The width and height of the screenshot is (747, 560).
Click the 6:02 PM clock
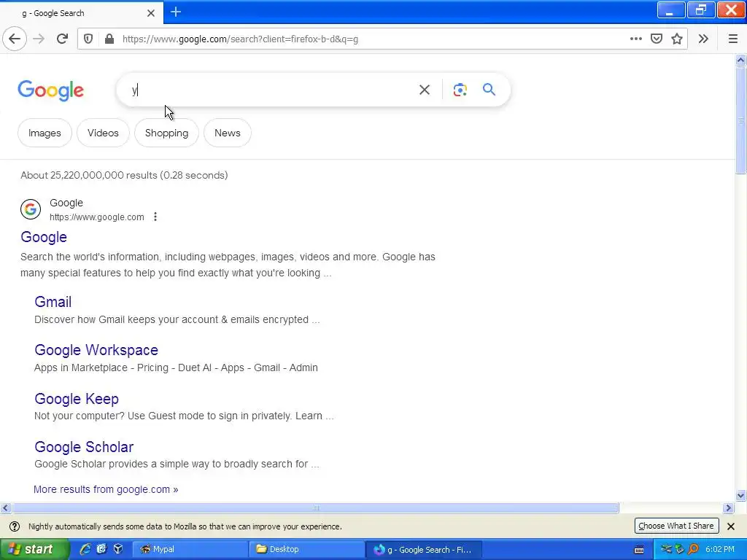[x=720, y=549]
